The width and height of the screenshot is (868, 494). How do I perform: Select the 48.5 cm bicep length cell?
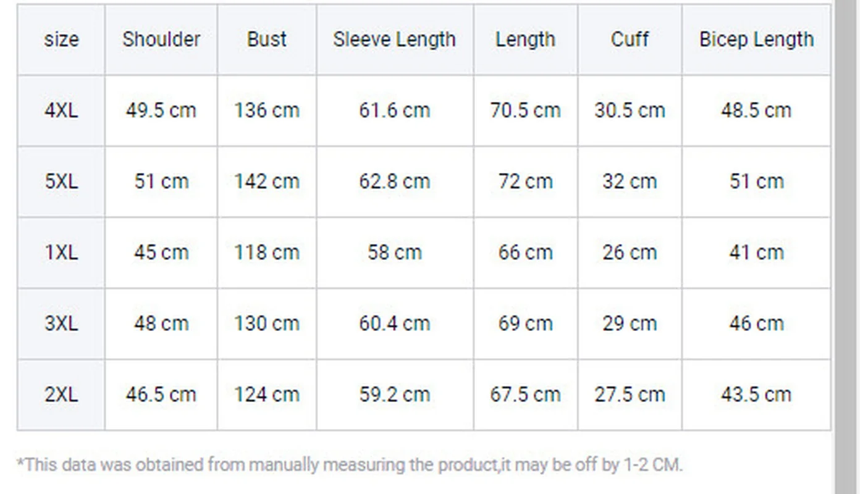click(x=756, y=111)
